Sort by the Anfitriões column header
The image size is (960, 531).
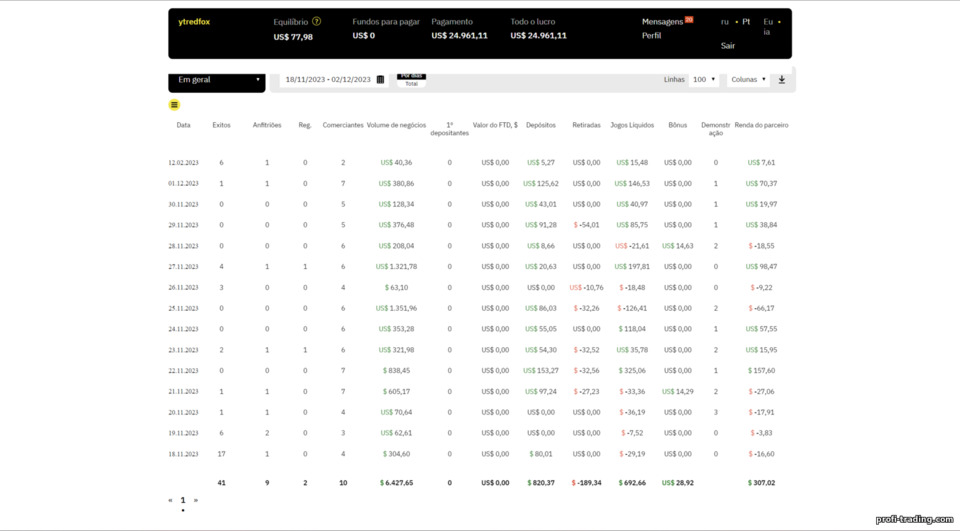pyautogui.click(x=267, y=125)
